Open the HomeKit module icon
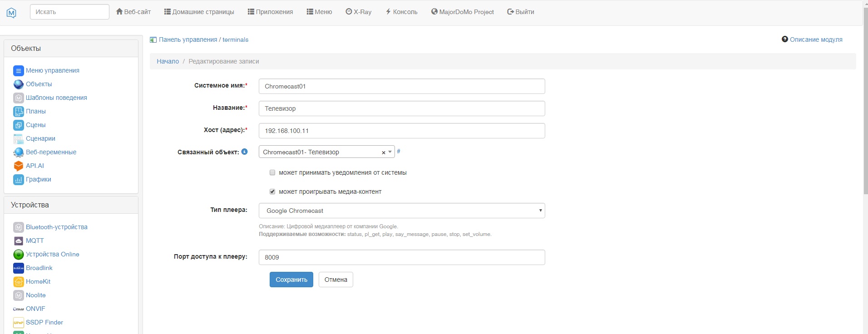Viewport: 868px width, 334px height. [x=18, y=282]
